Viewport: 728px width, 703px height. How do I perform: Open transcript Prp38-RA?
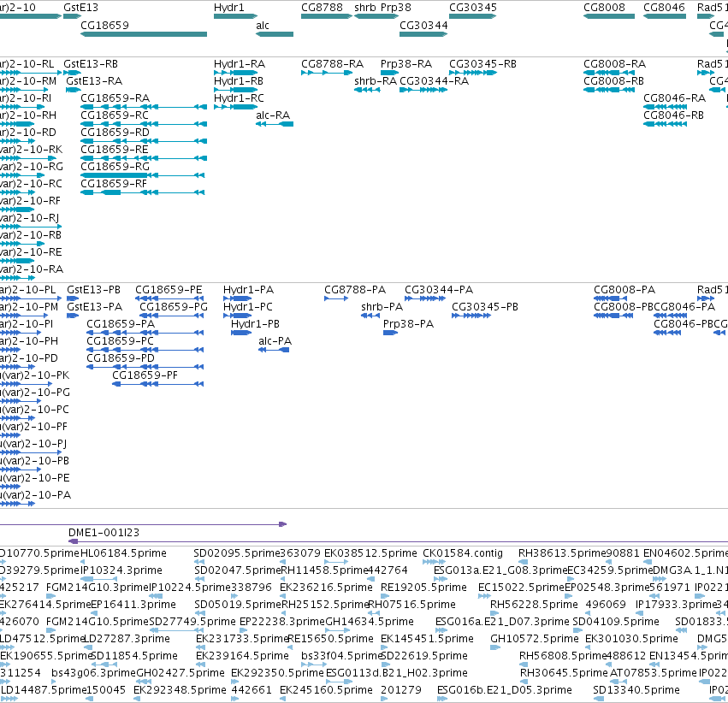[x=406, y=64]
